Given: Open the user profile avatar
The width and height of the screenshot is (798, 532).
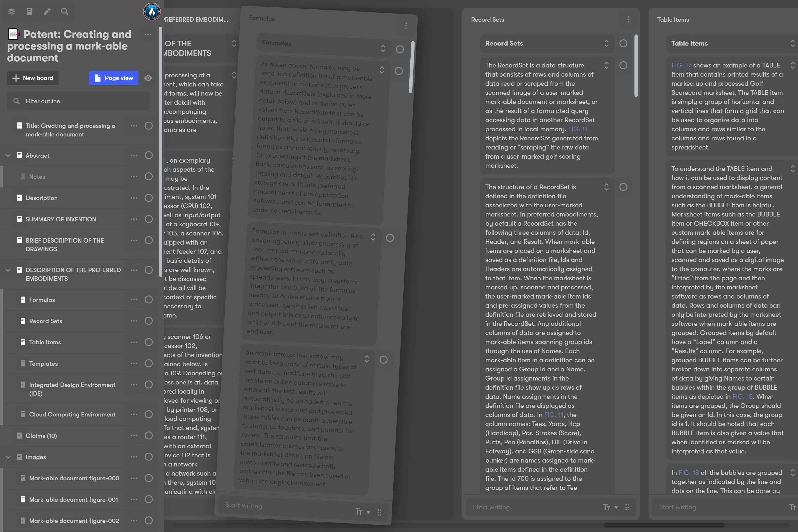Looking at the screenshot, I should (152, 12).
